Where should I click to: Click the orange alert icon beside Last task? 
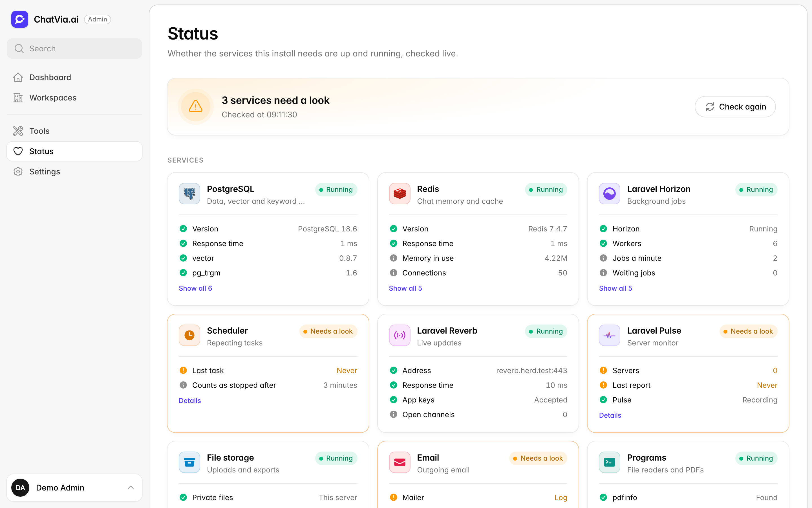coord(183,370)
